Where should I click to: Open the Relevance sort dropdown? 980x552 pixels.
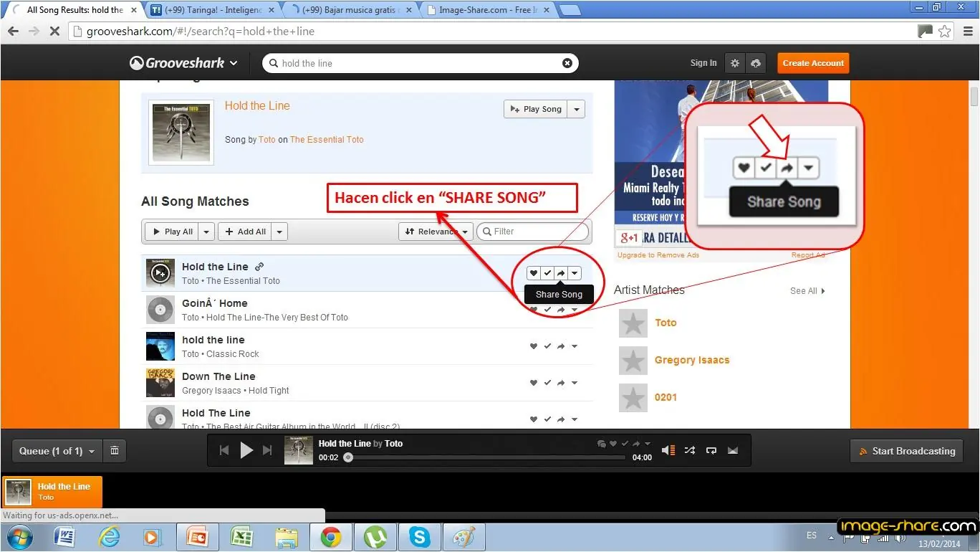click(436, 232)
